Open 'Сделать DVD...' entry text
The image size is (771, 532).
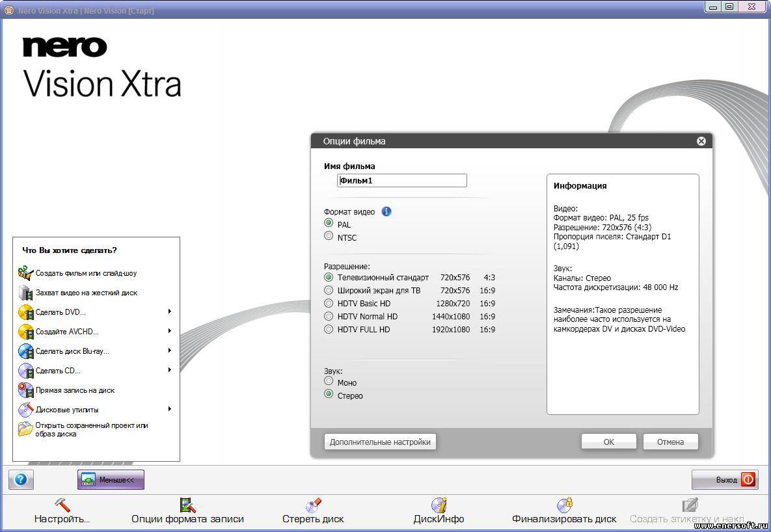(x=61, y=312)
